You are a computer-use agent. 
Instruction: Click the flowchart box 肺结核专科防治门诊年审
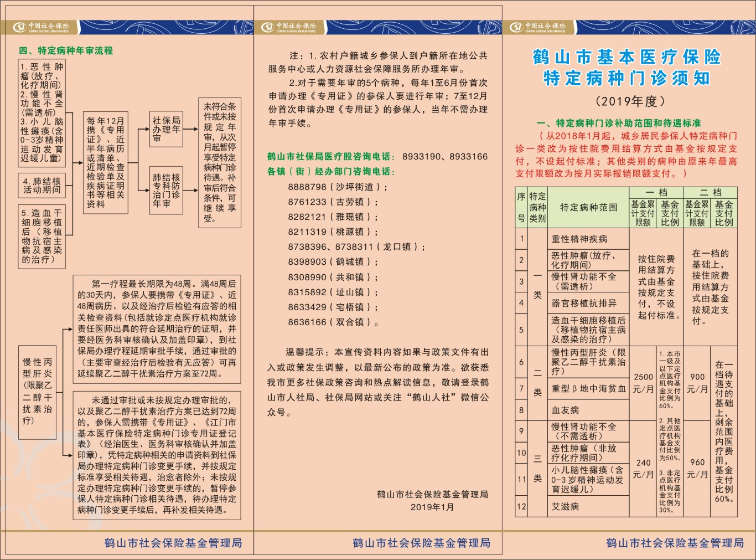pos(166,189)
